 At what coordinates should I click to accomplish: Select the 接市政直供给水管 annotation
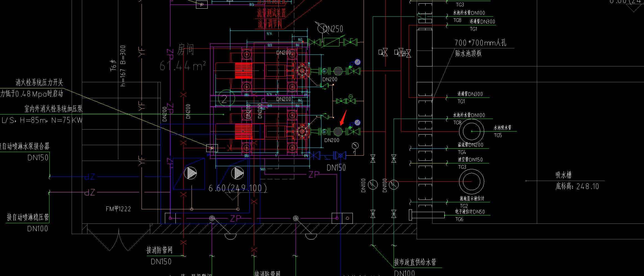(415, 262)
